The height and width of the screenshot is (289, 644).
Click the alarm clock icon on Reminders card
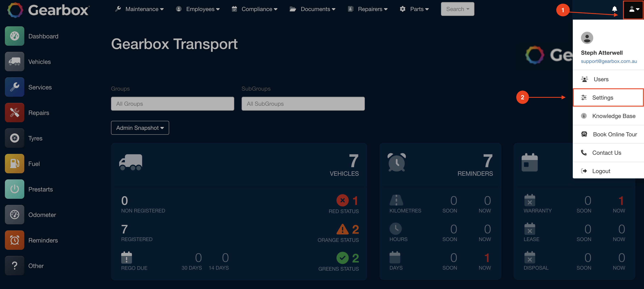coord(396,162)
